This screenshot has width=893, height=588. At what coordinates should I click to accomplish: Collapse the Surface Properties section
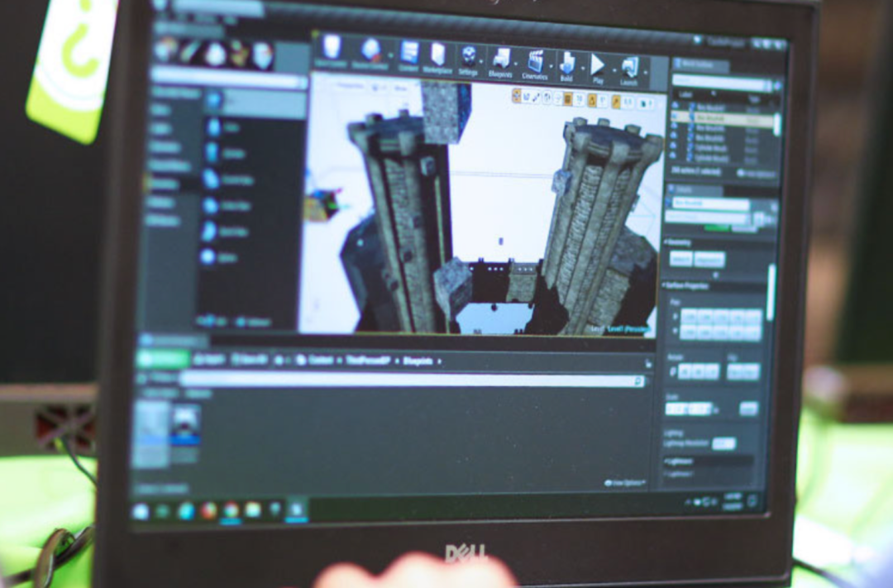[x=665, y=285]
